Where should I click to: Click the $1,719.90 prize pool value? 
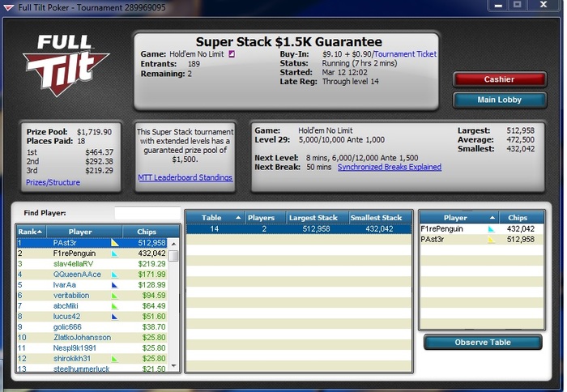coord(95,132)
